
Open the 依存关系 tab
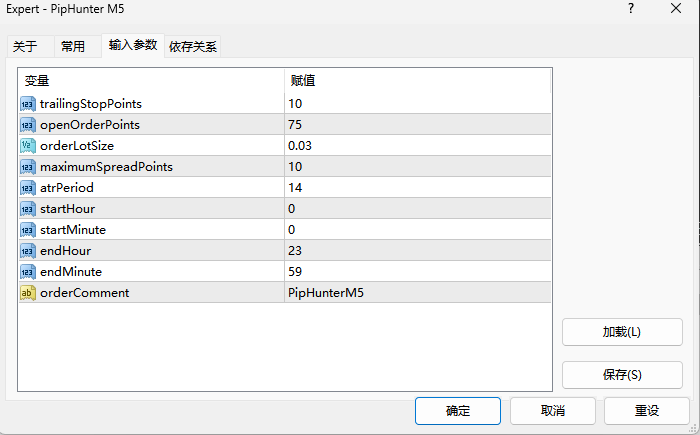point(193,46)
